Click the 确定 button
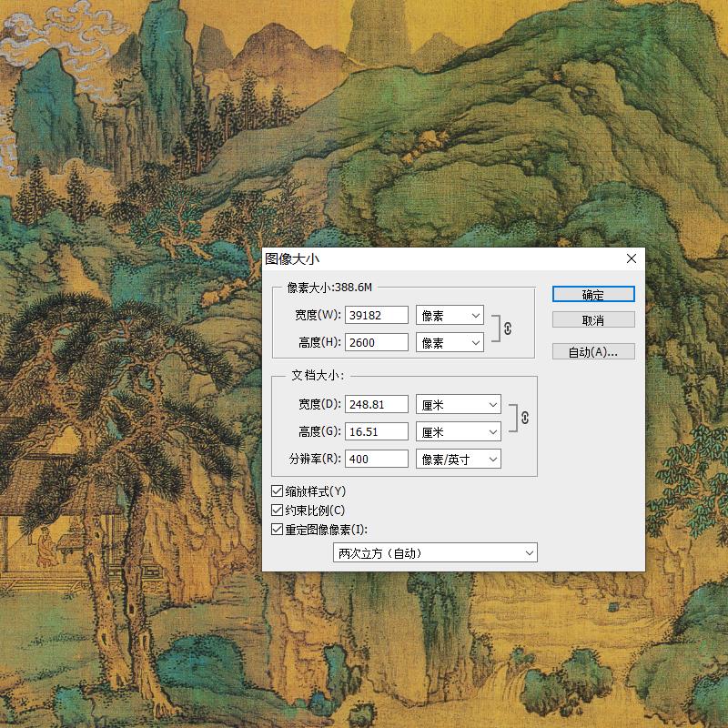The height and width of the screenshot is (728, 728). [x=593, y=294]
